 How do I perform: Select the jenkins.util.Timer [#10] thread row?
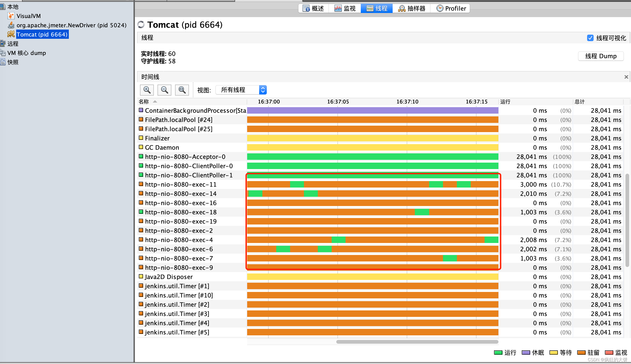coord(380,295)
